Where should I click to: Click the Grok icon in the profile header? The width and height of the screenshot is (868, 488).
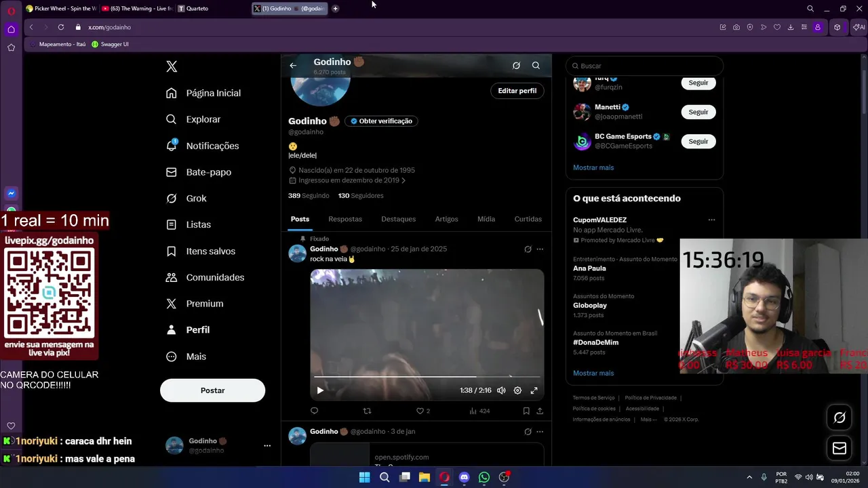click(x=516, y=66)
